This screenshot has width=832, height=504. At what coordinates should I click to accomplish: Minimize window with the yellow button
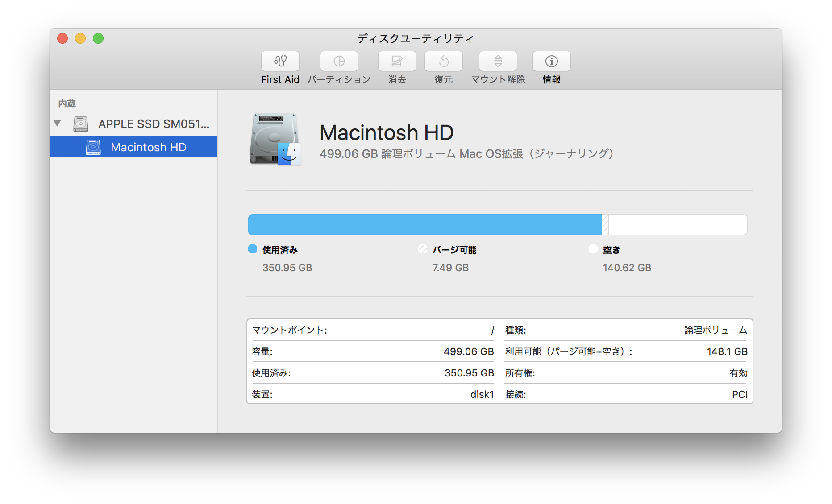[80, 38]
